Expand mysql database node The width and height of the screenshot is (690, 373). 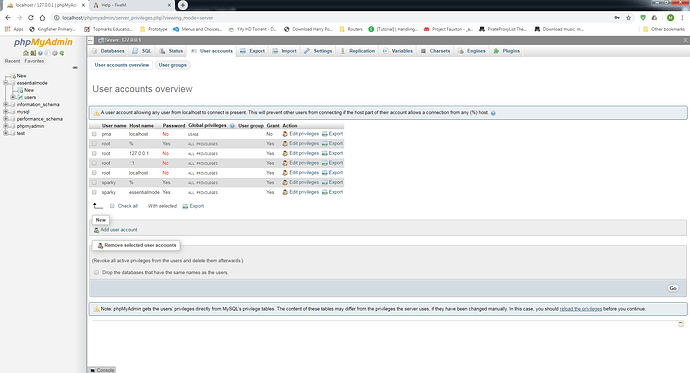click(6, 112)
